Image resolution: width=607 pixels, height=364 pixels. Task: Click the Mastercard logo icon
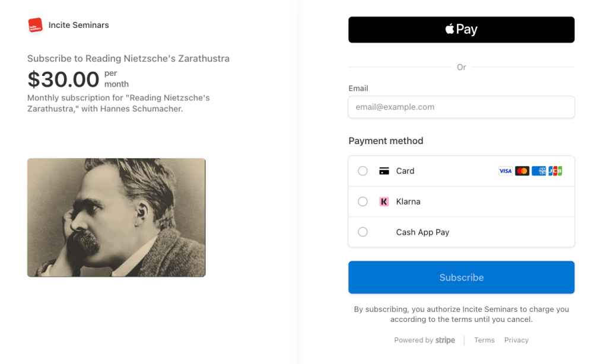click(522, 171)
